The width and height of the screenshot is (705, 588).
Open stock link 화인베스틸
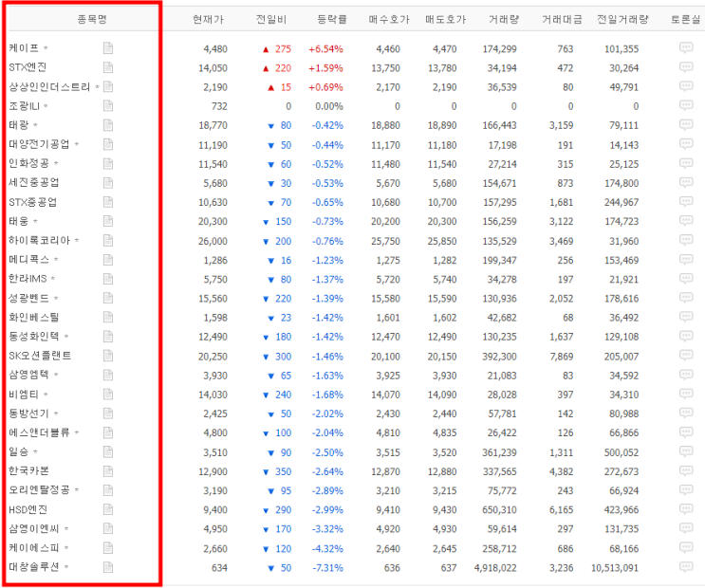pos(34,318)
